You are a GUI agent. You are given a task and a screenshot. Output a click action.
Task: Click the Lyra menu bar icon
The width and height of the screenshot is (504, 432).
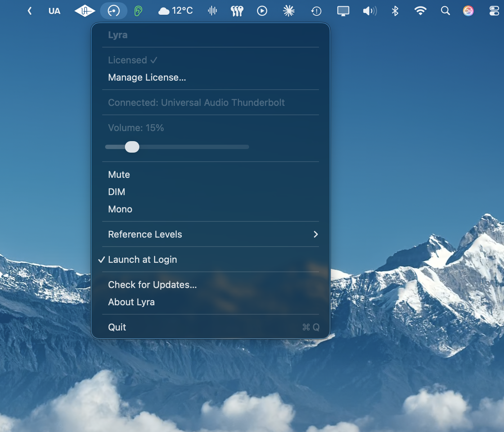[114, 11]
